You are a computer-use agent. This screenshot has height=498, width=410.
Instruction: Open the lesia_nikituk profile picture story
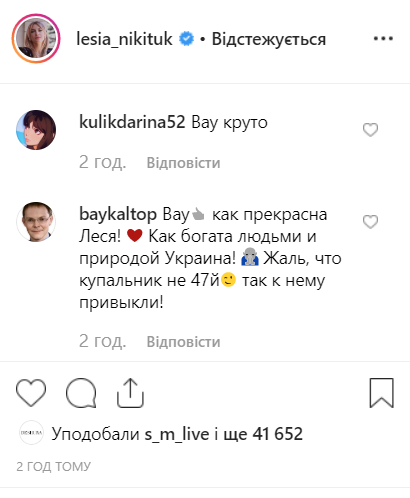[x=36, y=38]
